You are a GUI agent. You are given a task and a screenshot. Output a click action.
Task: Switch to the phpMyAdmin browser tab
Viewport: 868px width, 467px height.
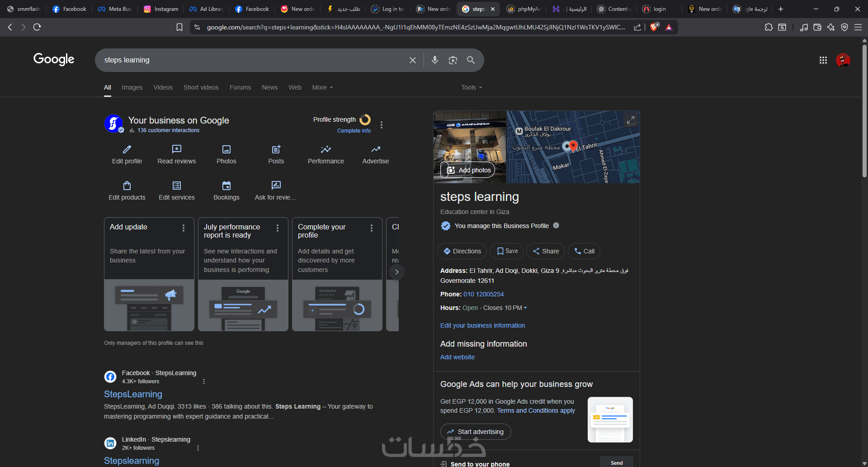[x=524, y=9]
